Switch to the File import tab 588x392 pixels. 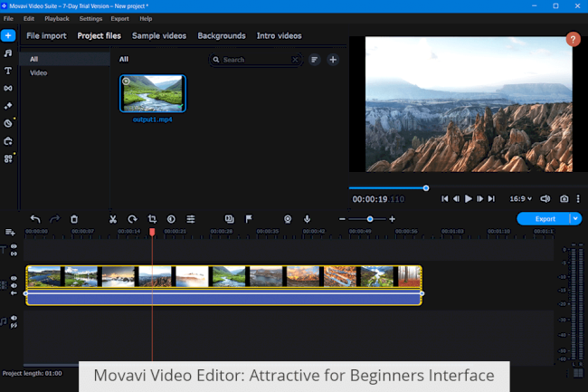(46, 35)
